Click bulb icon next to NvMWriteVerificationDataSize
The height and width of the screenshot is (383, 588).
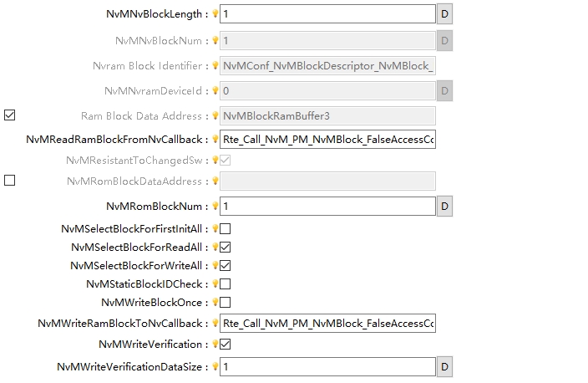pyautogui.click(x=215, y=366)
